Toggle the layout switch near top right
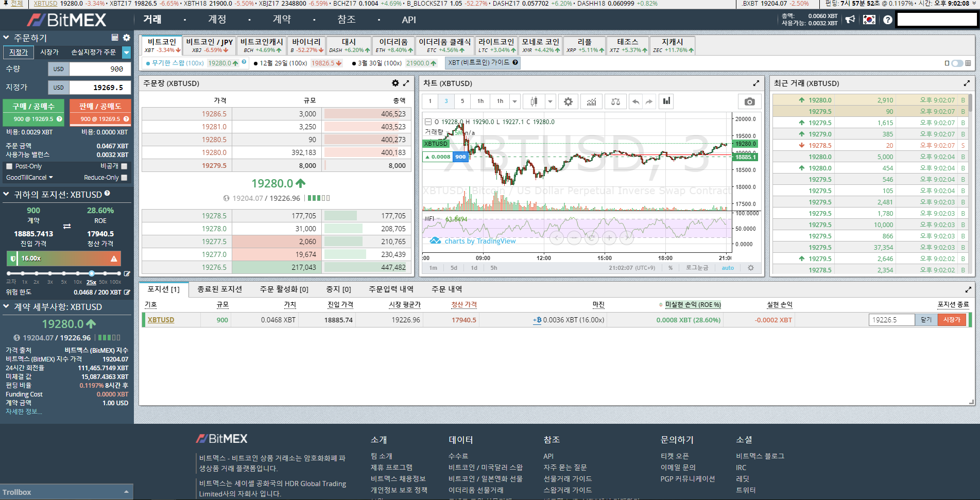 957,63
